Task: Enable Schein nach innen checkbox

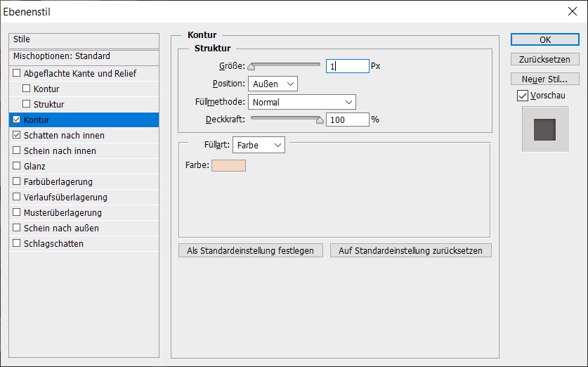Action: pyautogui.click(x=16, y=150)
